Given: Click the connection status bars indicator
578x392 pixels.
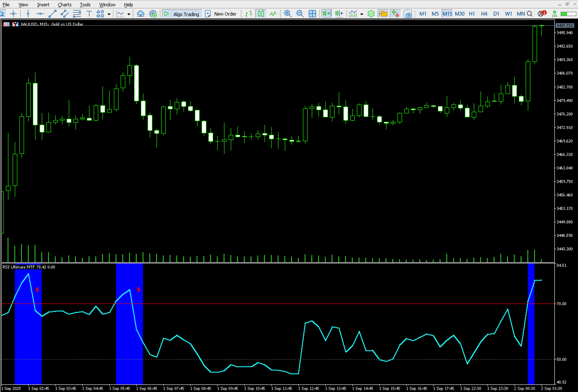Looking at the screenshot, I should point(567,14).
